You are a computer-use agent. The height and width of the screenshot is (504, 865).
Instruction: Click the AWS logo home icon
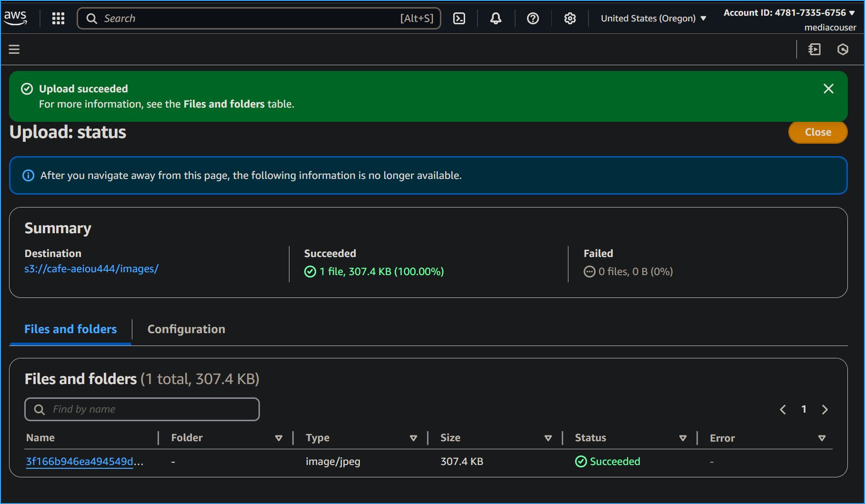click(x=15, y=18)
